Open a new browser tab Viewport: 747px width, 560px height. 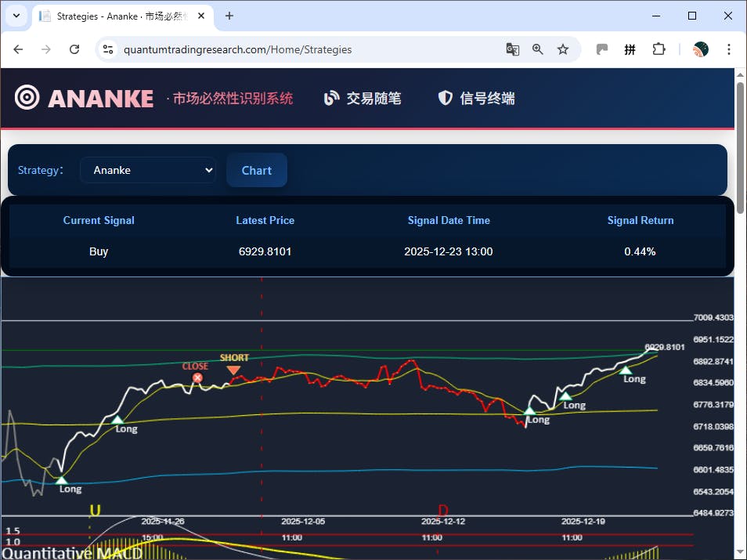[229, 16]
